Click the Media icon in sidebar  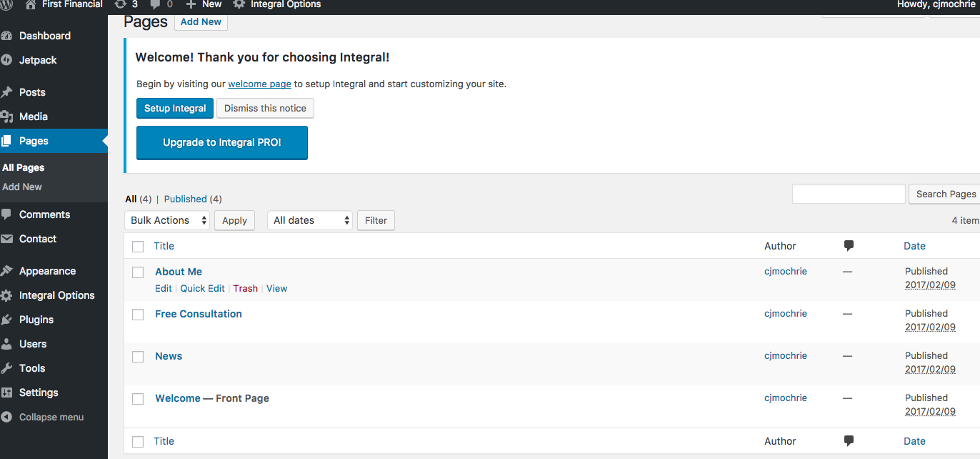(6, 117)
